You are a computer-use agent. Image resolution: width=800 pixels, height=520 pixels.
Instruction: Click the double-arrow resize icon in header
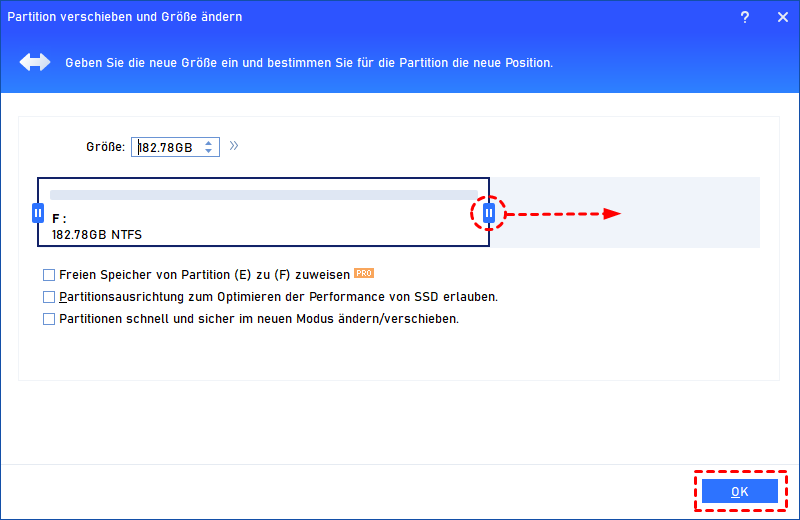click(x=35, y=62)
